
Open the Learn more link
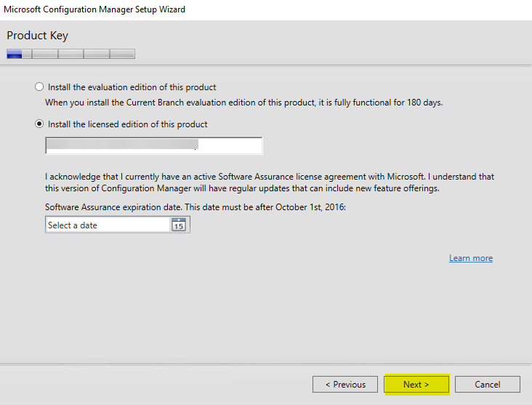470,258
